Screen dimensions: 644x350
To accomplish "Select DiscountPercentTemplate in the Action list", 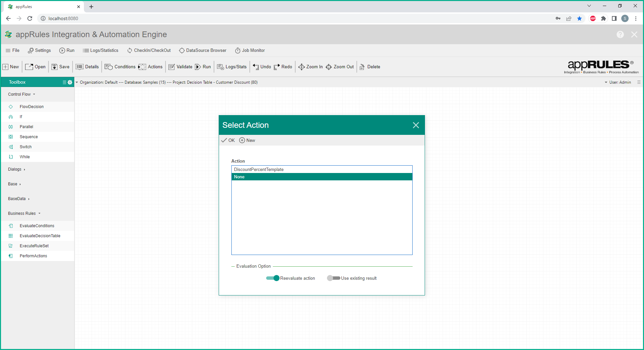I will (x=259, y=170).
